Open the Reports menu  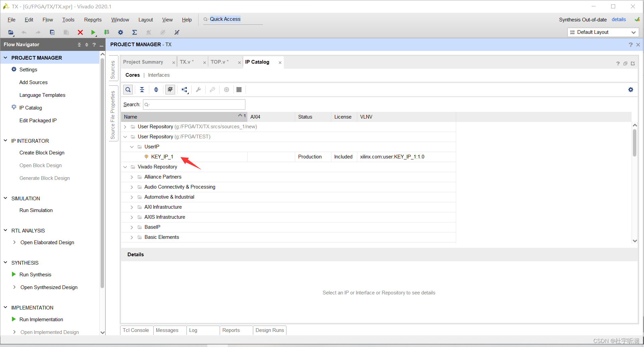tap(93, 20)
